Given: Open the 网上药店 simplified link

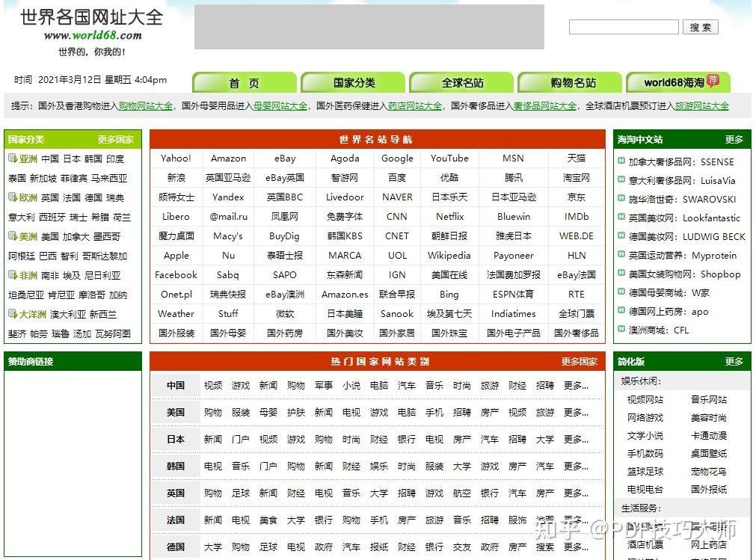Looking at the screenshot, I should (x=709, y=544).
